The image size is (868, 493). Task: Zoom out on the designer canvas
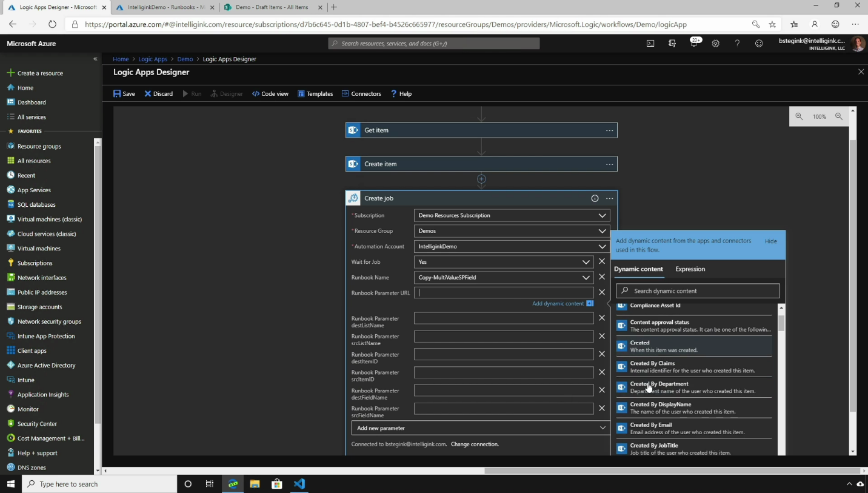coord(839,116)
